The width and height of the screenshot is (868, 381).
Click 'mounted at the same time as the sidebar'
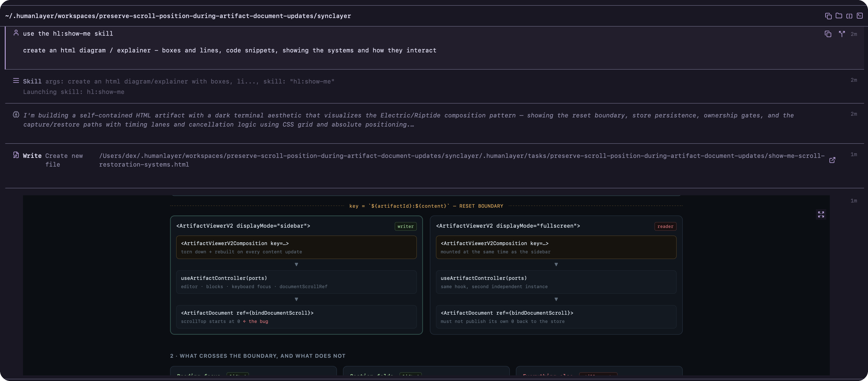pyautogui.click(x=495, y=252)
